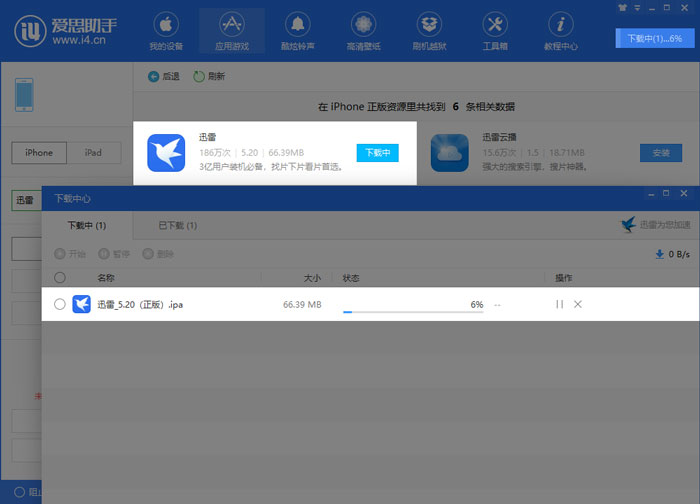The image size is (700, 504).
Task: Click the 迅雷云播 app icon
Action: (x=450, y=153)
